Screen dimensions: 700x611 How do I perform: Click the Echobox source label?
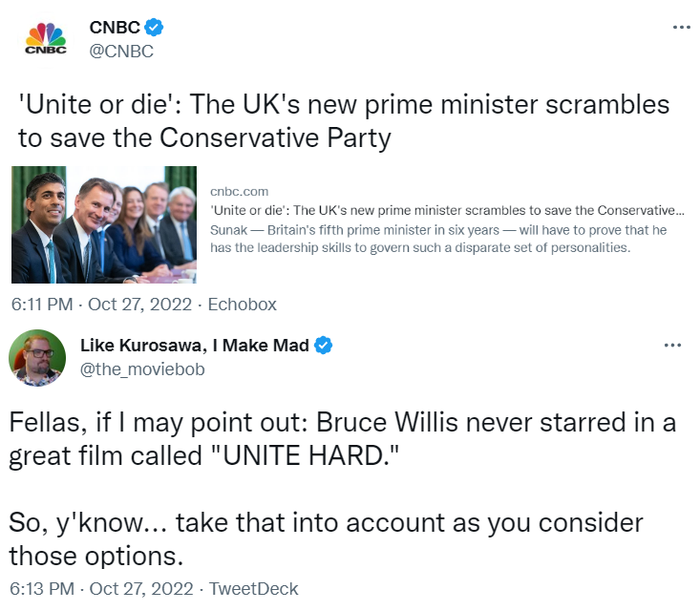click(244, 305)
